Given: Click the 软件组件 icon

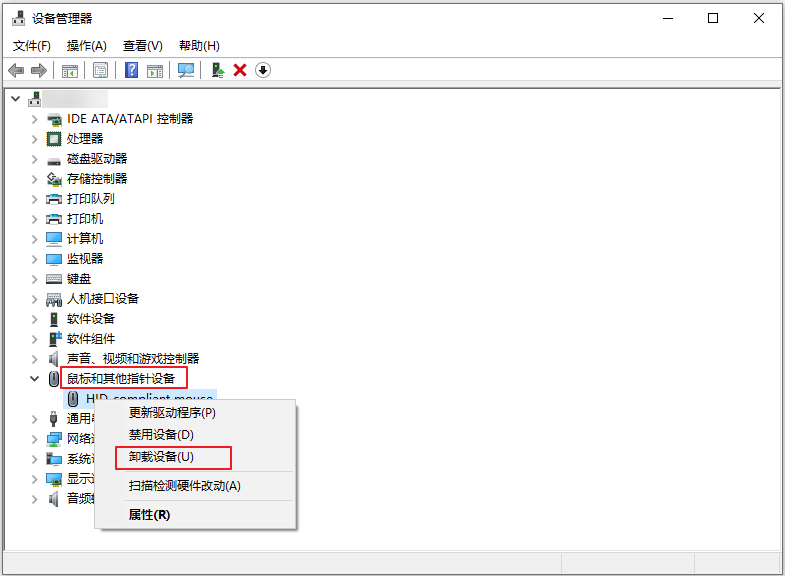Looking at the screenshot, I should (54, 339).
